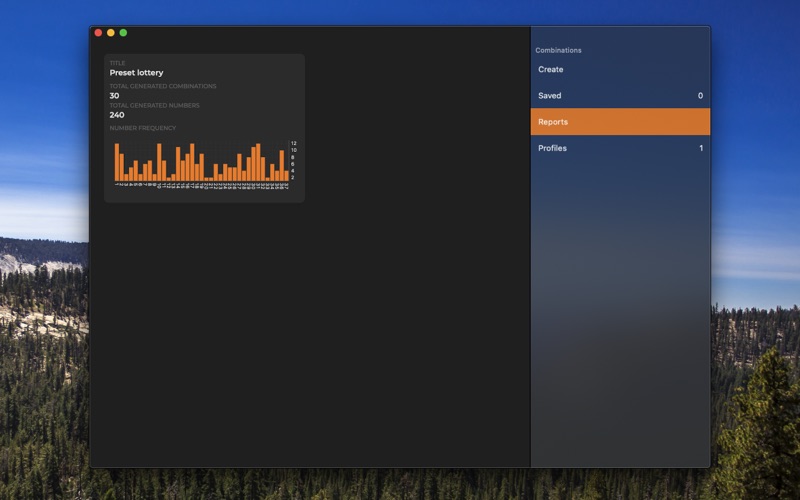
Task: Click the Preset lottery report title
Action: point(136,72)
